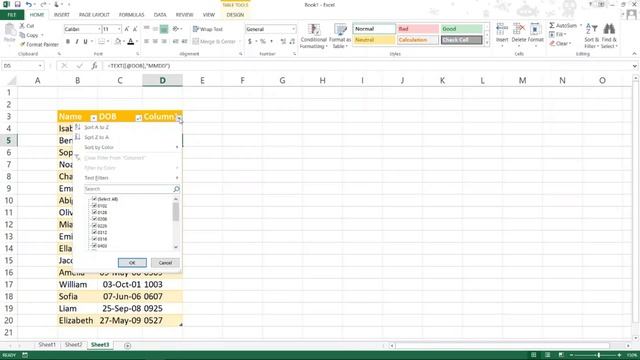
Task: Uncheck the 0128 filter value
Action: pos(94,212)
